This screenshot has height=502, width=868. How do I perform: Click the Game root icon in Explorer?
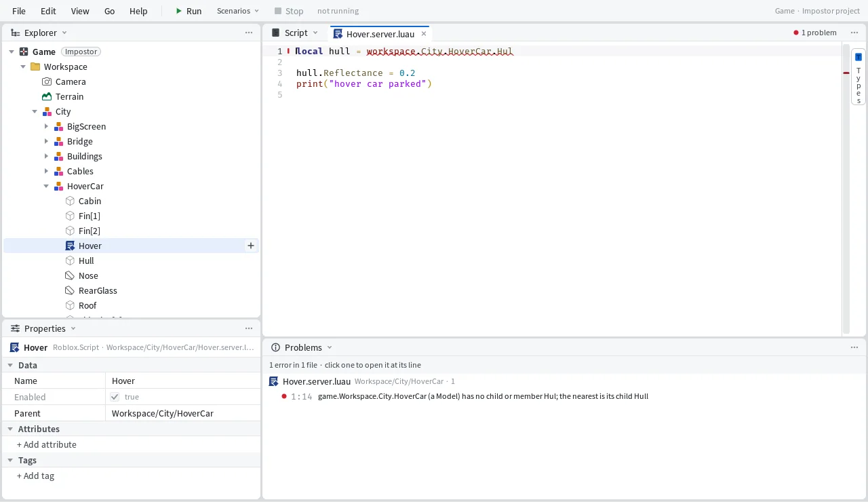(24, 52)
